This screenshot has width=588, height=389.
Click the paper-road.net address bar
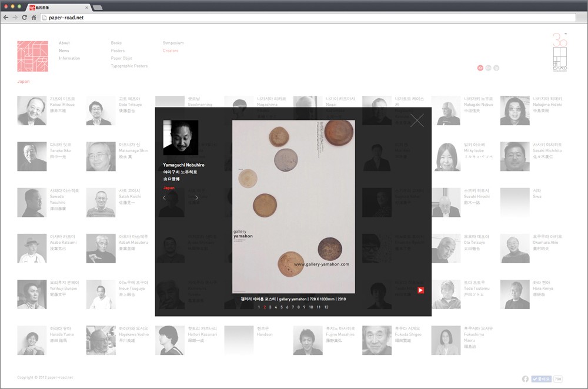[308, 17]
